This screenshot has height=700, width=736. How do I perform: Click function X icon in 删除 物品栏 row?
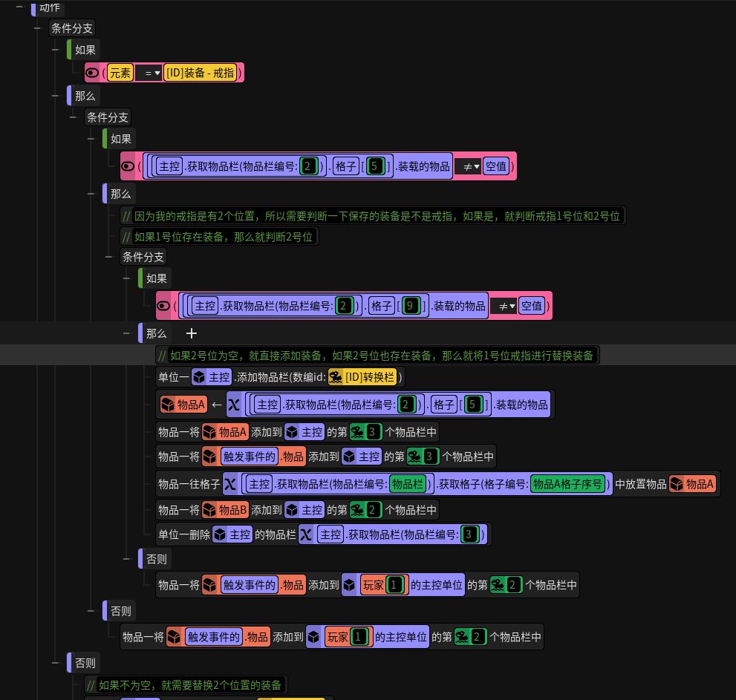[x=306, y=534]
